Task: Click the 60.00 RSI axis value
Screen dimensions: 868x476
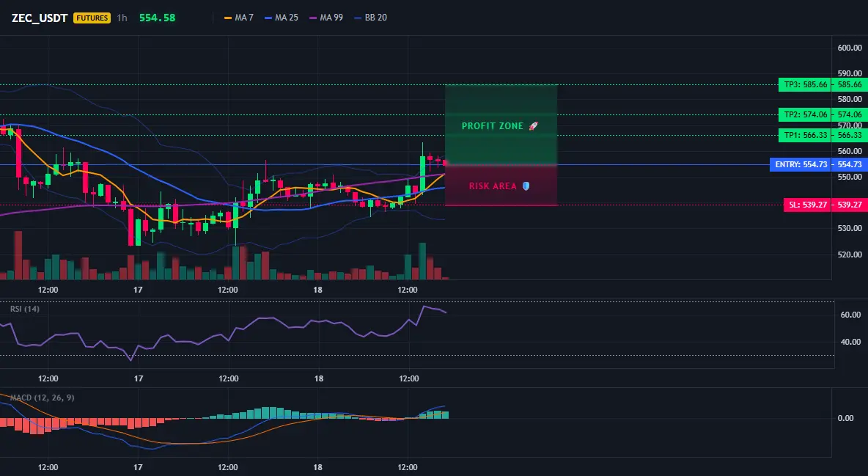Action: [851, 315]
